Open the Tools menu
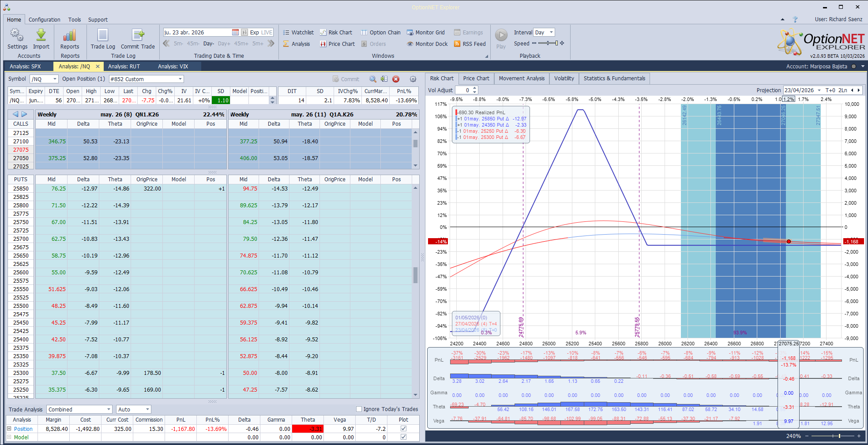The image size is (868, 445). pyautogui.click(x=75, y=19)
